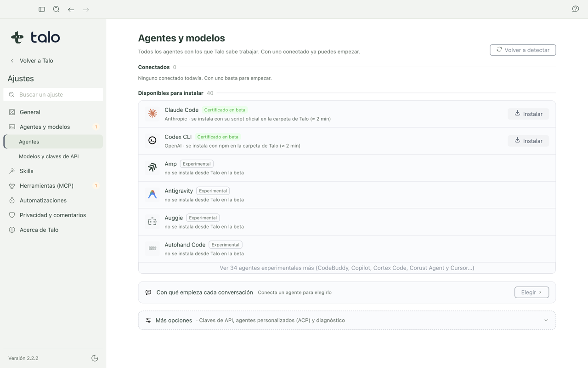Click the Talo logo
The image size is (588, 368).
[x=35, y=37]
